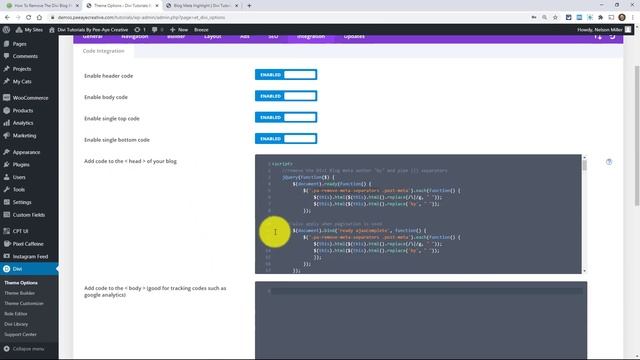Image resolution: width=640 pixels, height=360 pixels.
Task: Switch to the Navigation tab
Action: tap(134, 37)
